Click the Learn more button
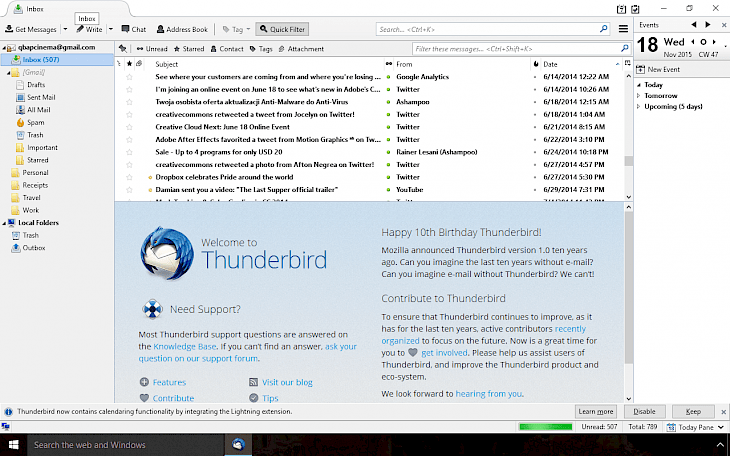730x456 pixels. point(595,412)
